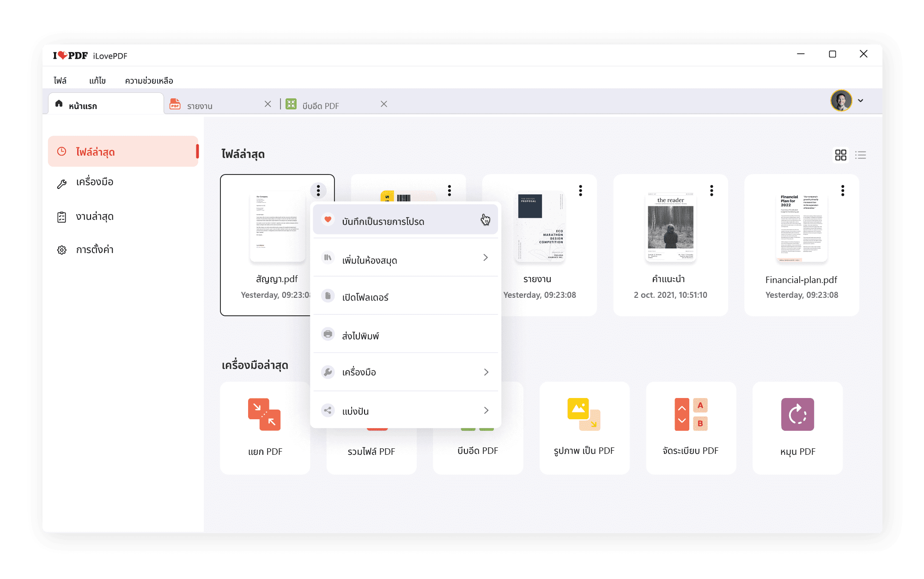Open the หมุน PDF tool

pos(797,428)
